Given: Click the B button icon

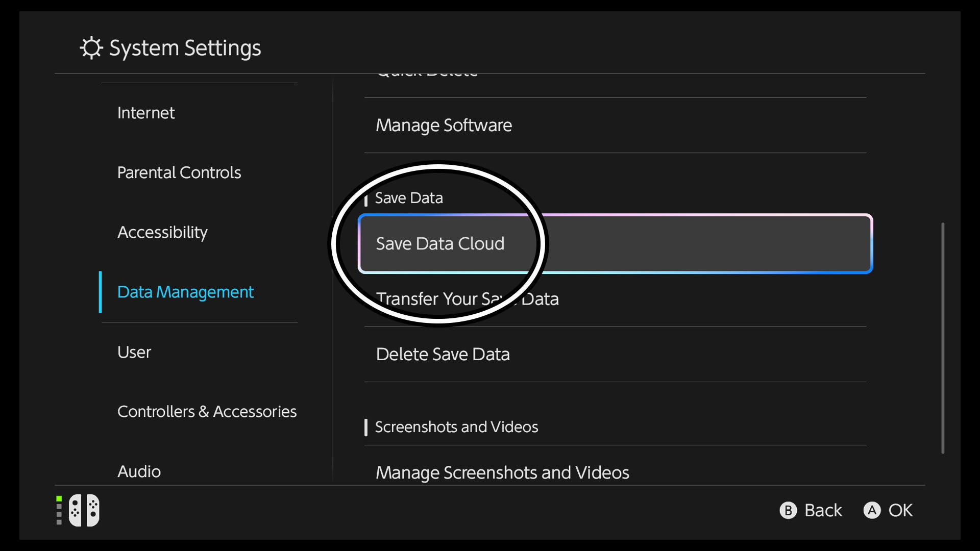Looking at the screenshot, I should (x=788, y=510).
